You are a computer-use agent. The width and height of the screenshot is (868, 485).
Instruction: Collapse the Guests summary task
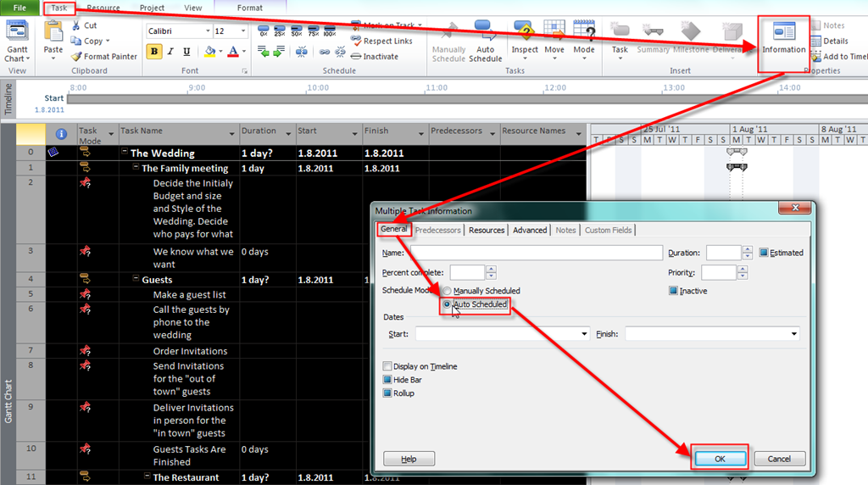[136, 280]
